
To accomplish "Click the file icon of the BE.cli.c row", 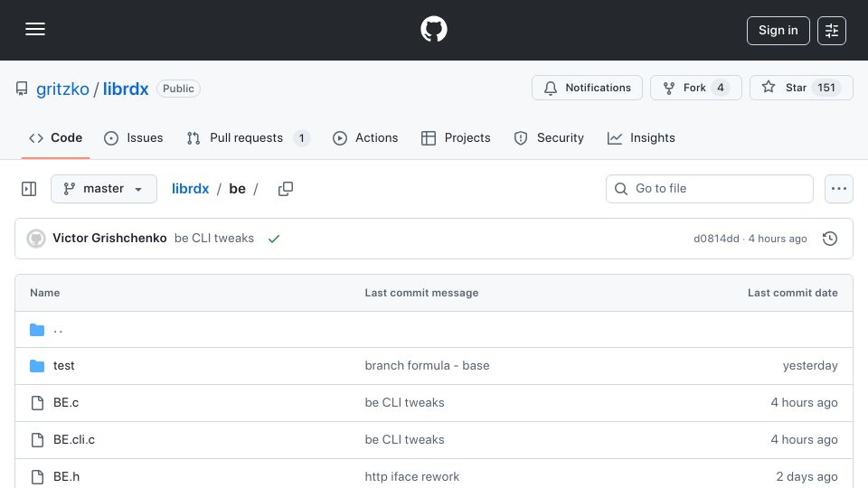I will pyautogui.click(x=37, y=440).
